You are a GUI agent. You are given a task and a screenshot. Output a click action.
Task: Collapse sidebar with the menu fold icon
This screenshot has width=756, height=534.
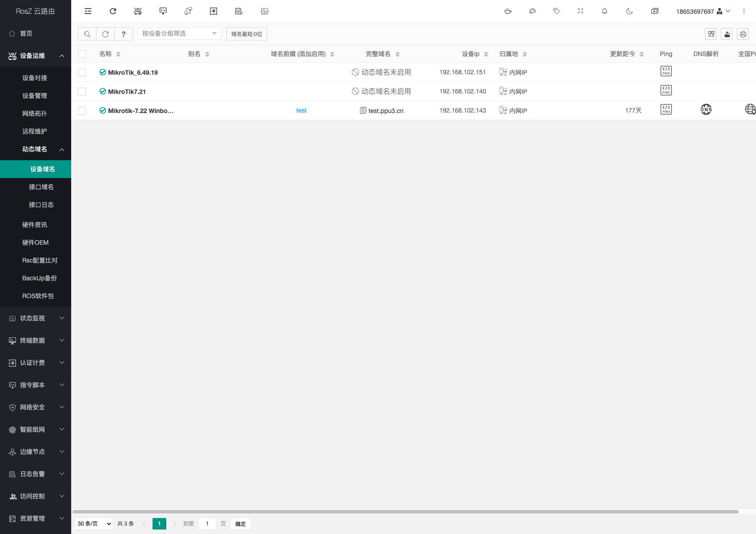click(88, 11)
